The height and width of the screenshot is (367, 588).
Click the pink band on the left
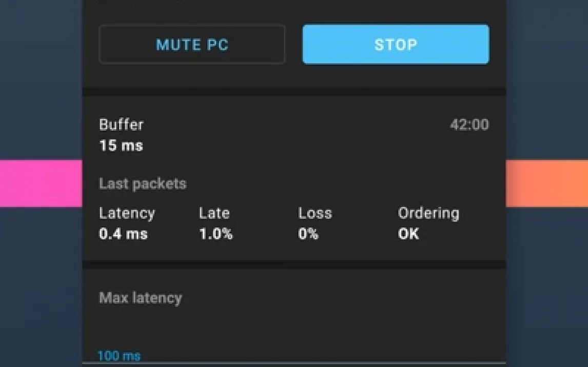[x=41, y=183]
